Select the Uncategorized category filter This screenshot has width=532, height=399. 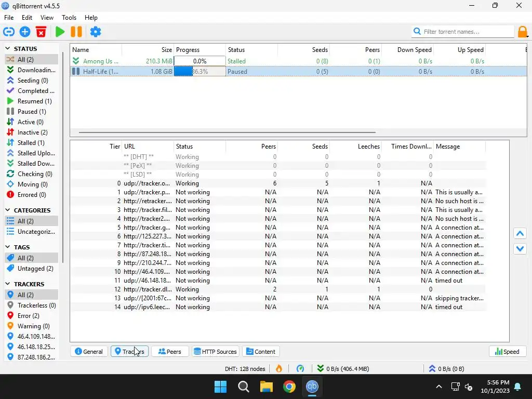tap(32, 231)
